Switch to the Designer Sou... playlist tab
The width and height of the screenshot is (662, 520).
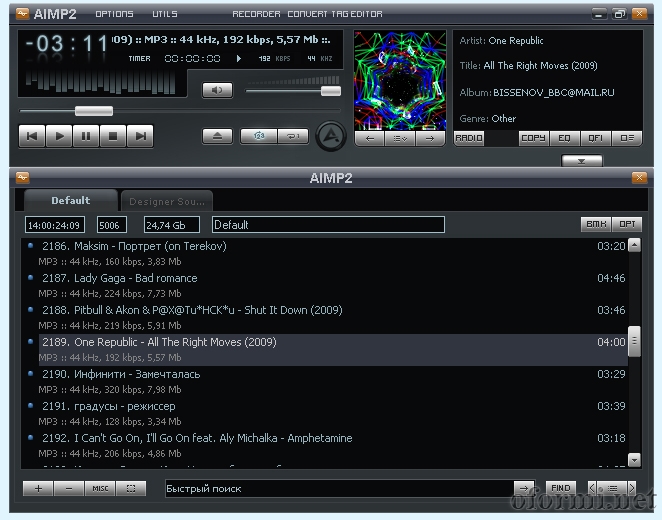166,201
